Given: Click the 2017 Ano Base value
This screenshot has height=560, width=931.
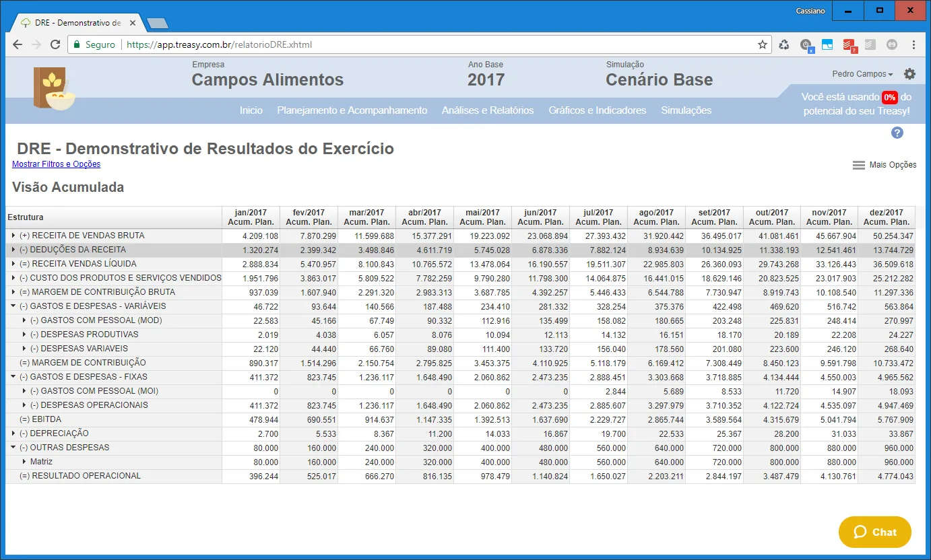Looking at the screenshot, I should point(486,79).
